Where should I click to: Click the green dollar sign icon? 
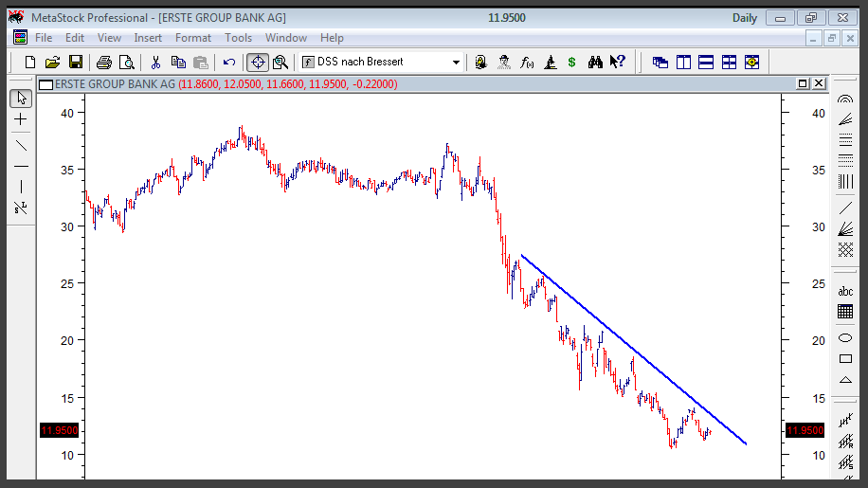571,62
